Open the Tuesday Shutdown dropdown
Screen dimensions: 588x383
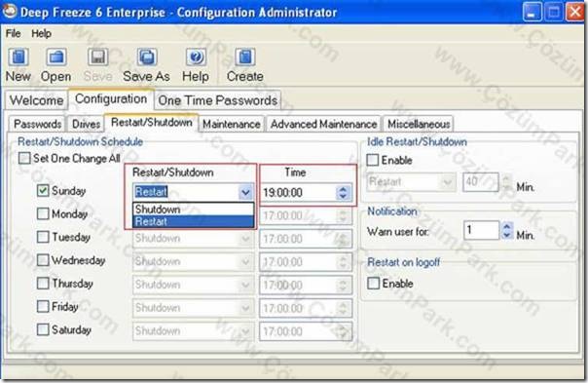point(193,239)
